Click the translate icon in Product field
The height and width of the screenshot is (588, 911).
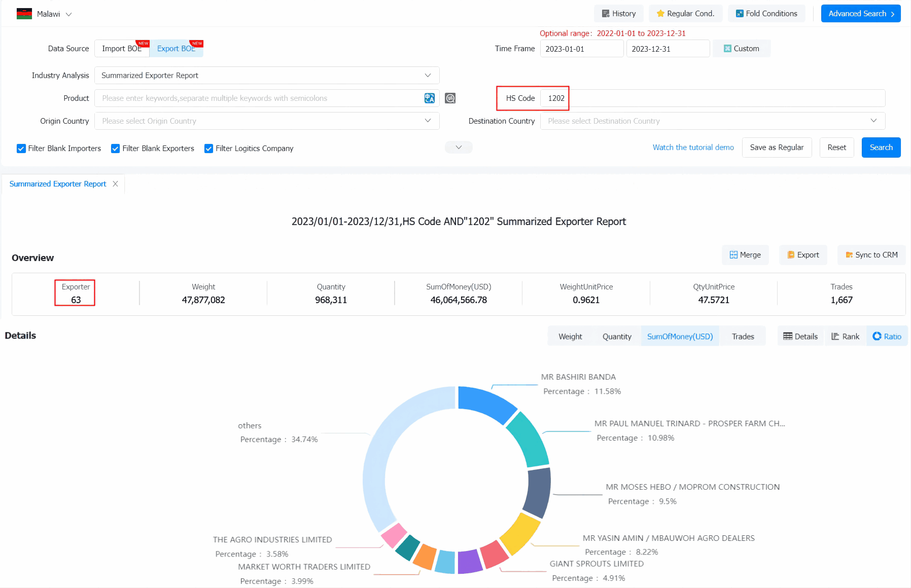coord(429,98)
